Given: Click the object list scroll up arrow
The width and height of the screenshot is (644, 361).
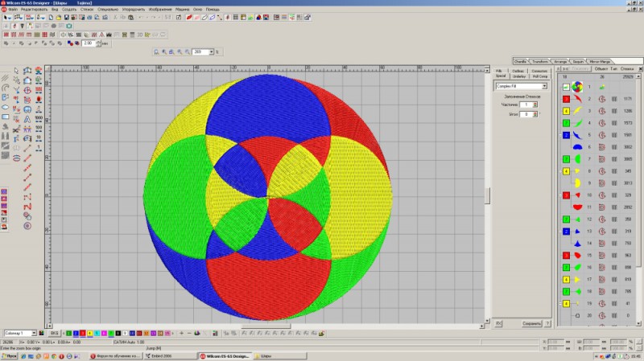Looking at the screenshot, I should (x=639, y=76).
